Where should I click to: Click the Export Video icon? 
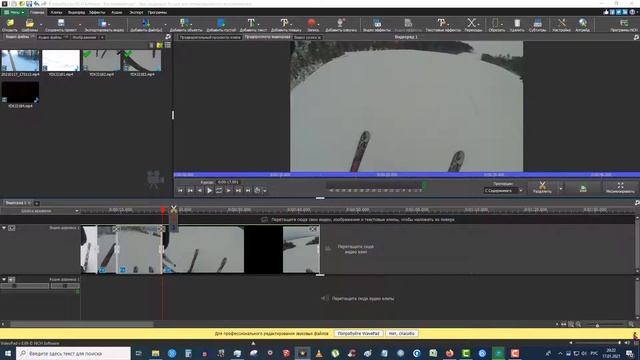tap(104, 24)
